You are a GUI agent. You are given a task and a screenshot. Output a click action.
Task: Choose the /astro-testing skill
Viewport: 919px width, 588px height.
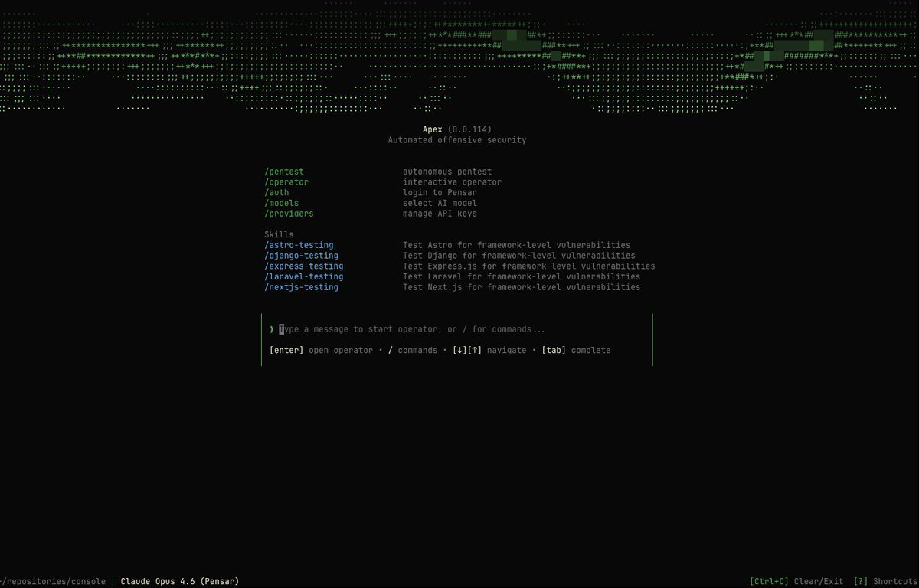(299, 245)
